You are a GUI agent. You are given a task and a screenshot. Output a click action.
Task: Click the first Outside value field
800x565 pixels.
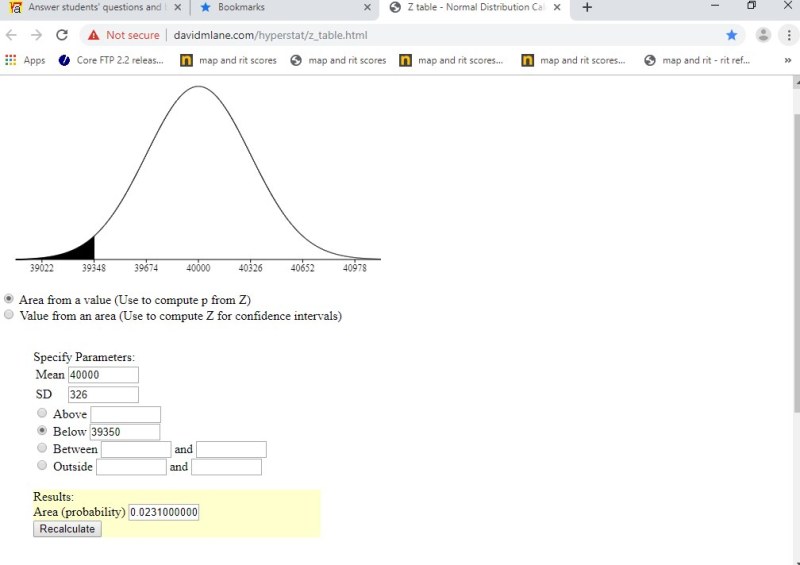[x=131, y=466]
